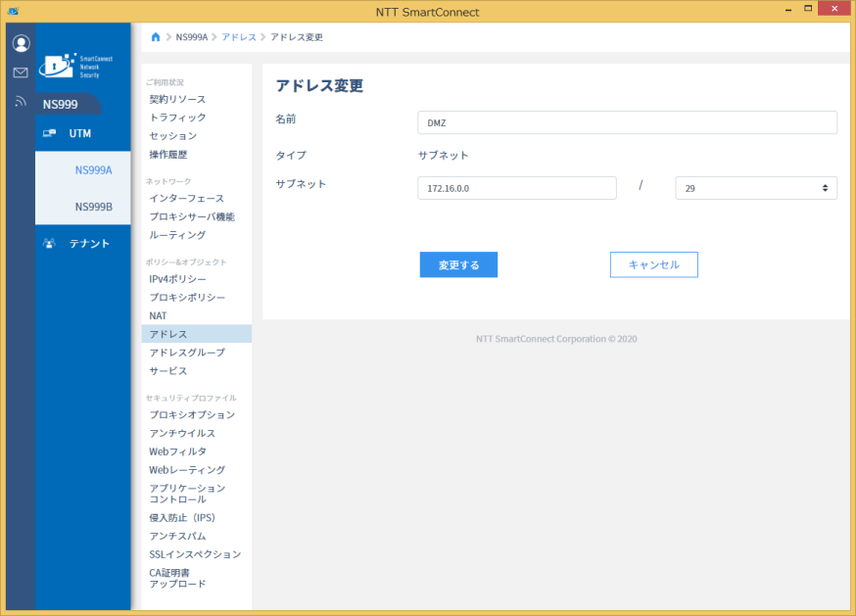Click the home icon in breadcrumb
This screenshot has height=616, width=856.
(x=156, y=37)
